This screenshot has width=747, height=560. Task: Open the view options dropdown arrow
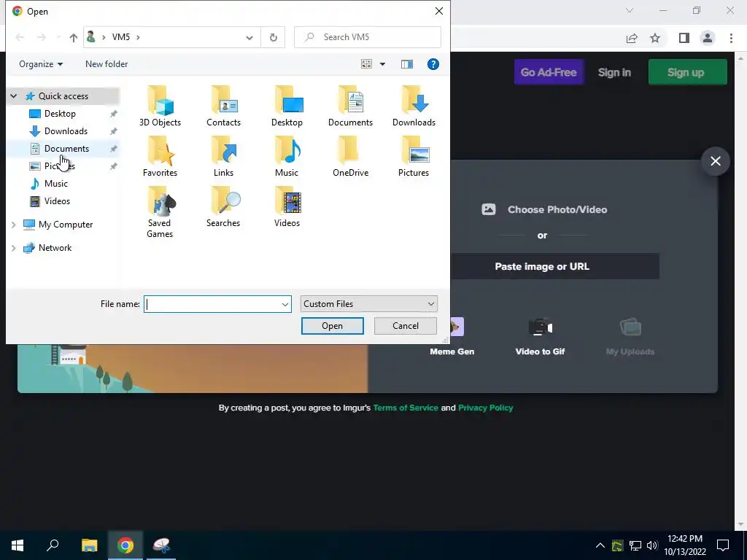coord(382,64)
